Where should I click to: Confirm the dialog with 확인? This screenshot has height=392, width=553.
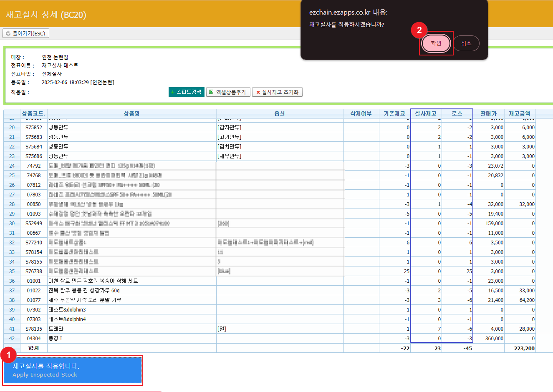tap(436, 43)
